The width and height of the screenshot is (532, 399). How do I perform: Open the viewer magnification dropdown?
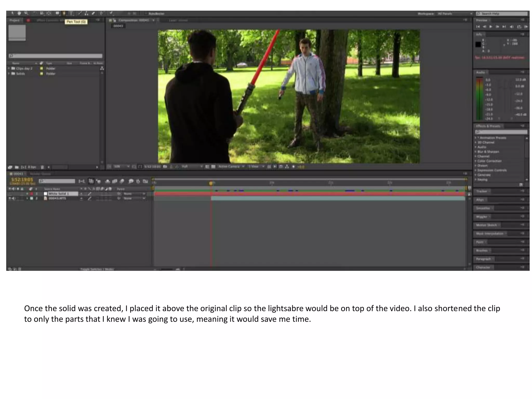122,167
